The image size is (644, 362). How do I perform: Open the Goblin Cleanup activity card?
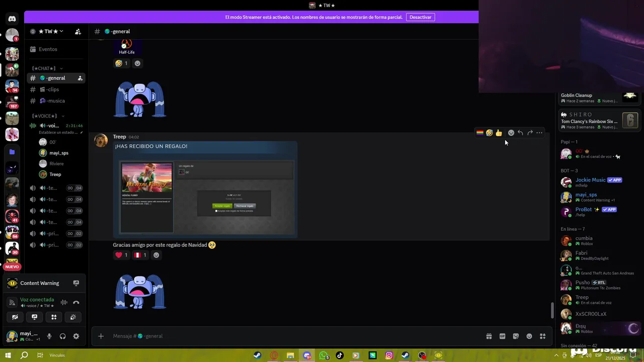pyautogui.click(x=599, y=98)
